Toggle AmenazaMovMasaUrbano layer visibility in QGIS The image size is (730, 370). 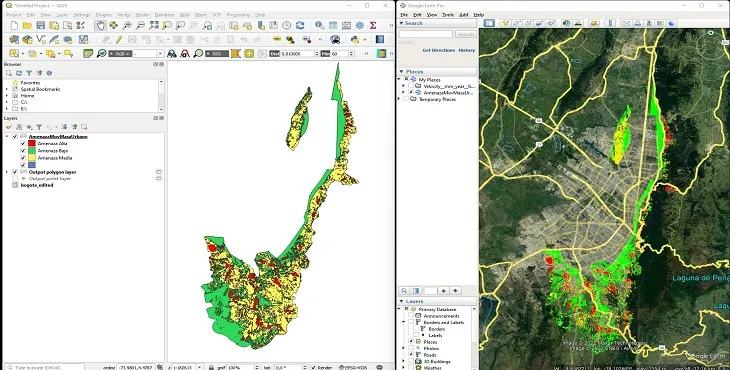pyautogui.click(x=15, y=137)
